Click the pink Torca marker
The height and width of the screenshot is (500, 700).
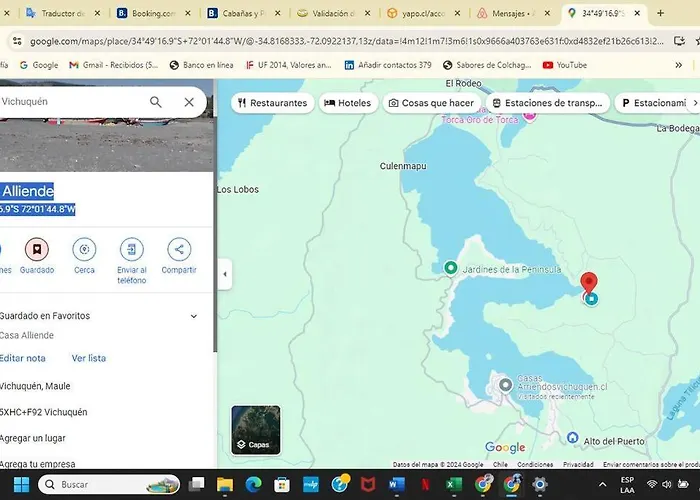tap(529, 116)
